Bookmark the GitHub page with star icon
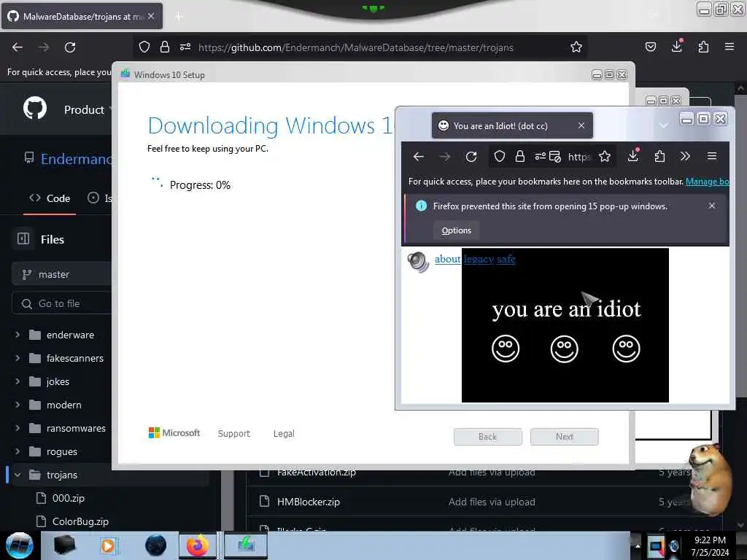Screen dimensions: 747x560 click(x=576, y=47)
